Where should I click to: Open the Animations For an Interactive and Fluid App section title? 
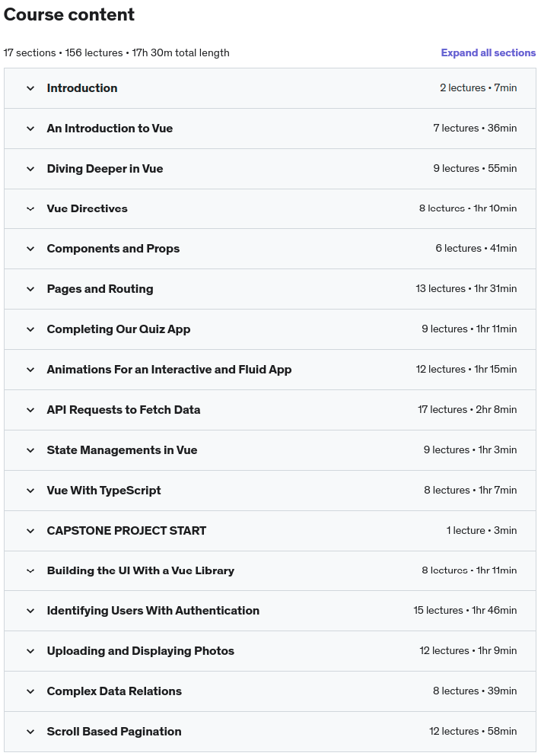coord(169,370)
